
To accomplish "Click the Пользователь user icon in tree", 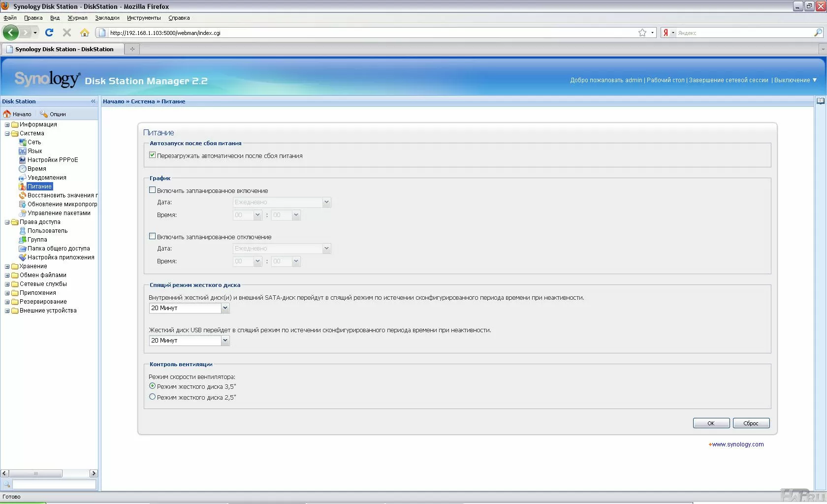I will click(22, 231).
